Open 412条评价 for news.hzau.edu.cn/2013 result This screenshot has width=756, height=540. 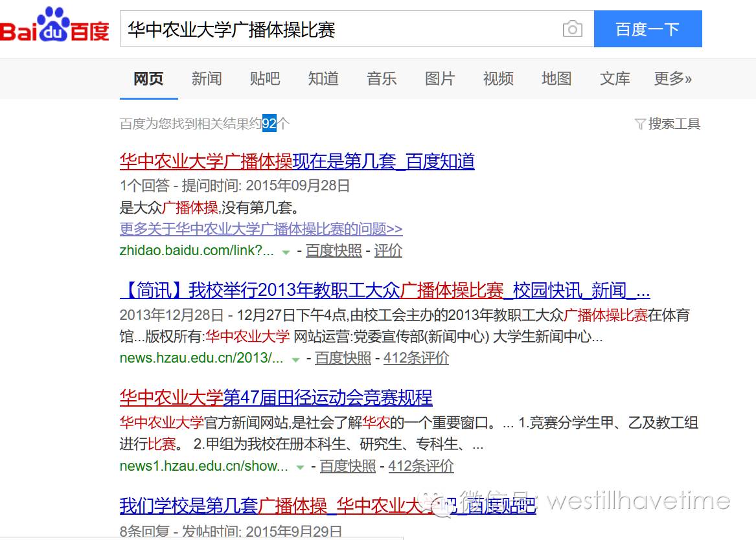[x=416, y=358]
